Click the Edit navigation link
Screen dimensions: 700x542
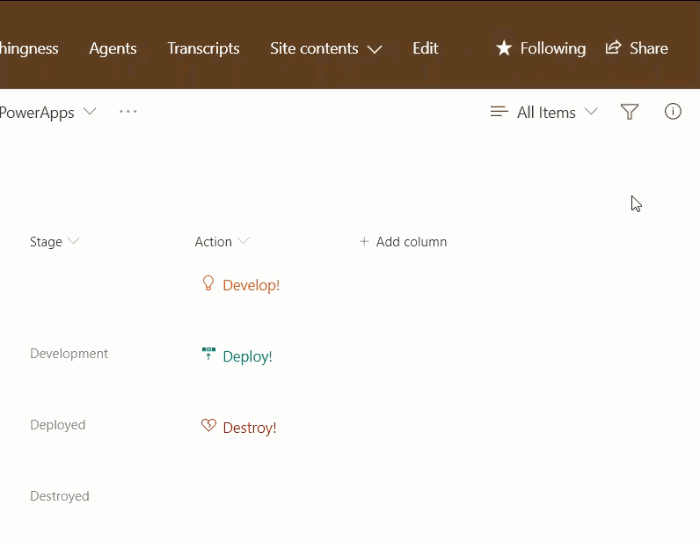point(425,48)
